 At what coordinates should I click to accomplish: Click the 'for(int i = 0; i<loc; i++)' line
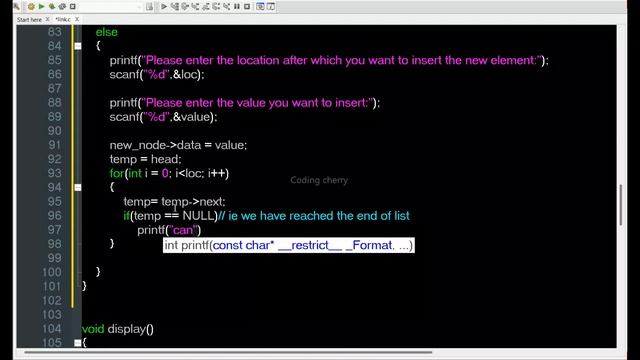click(169, 173)
